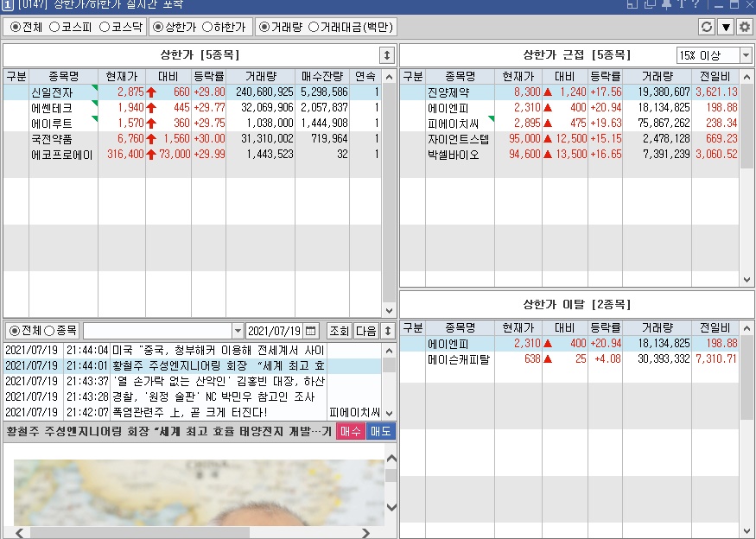Click the up-down arrows button after 다음
The width and height of the screenshot is (756, 539).
pyautogui.click(x=387, y=331)
